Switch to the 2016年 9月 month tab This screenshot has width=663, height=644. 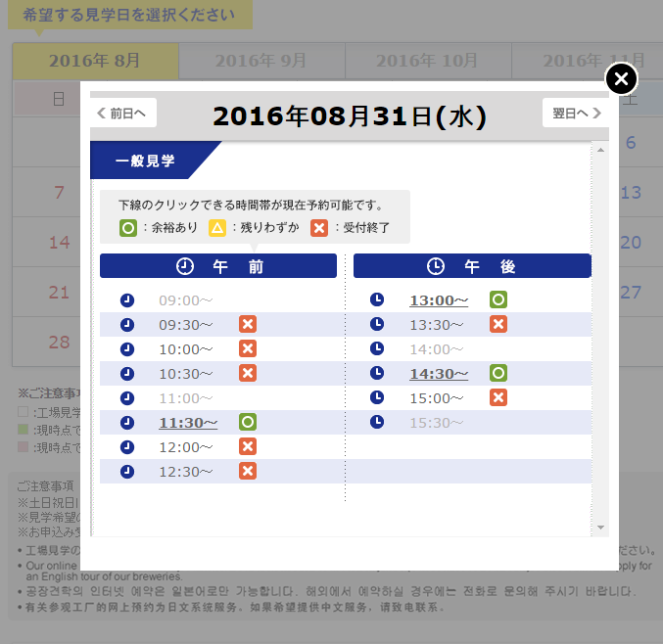coord(261,61)
